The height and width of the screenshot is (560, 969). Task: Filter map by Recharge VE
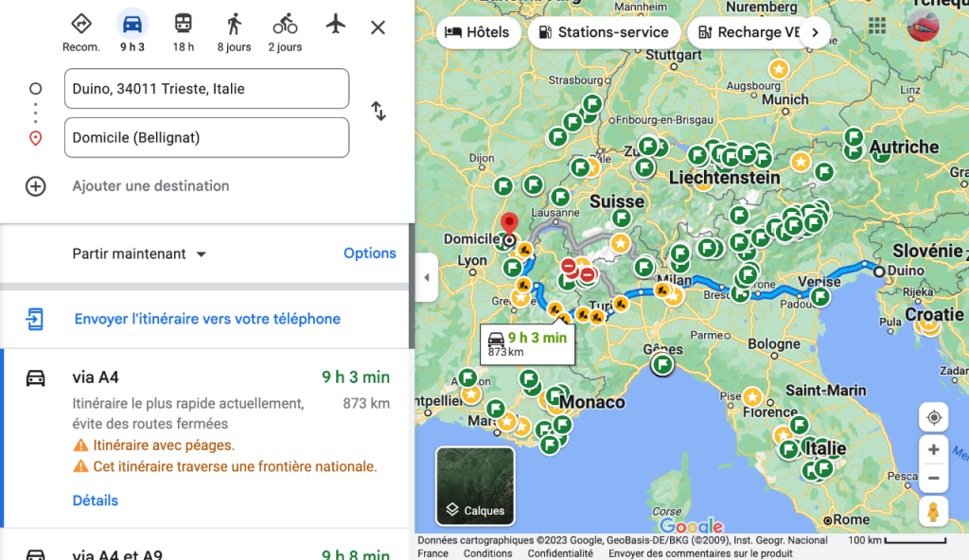tap(749, 32)
